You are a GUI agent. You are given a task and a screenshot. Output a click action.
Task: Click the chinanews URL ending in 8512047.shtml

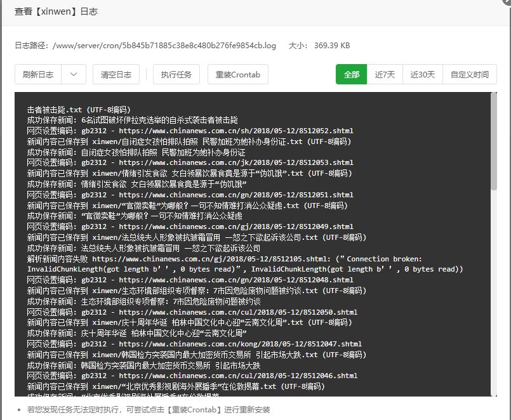pos(240,344)
